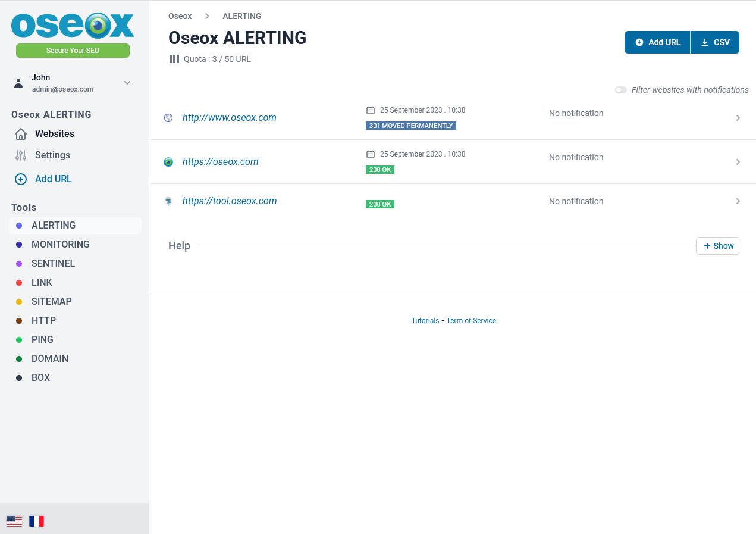This screenshot has height=534, width=756.
Task: Click the 200 OK badge for https://oseox.com
Action: point(380,170)
